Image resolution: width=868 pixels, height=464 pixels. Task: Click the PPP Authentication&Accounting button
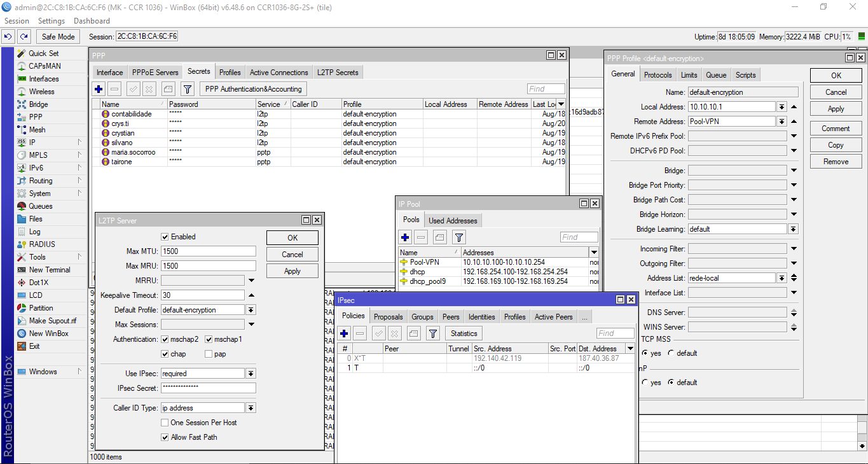pos(253,89)
